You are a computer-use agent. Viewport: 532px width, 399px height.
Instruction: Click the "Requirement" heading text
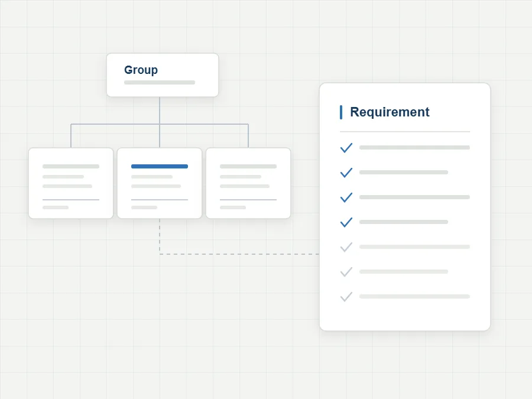pyautogui.click(x=390, y=112)
